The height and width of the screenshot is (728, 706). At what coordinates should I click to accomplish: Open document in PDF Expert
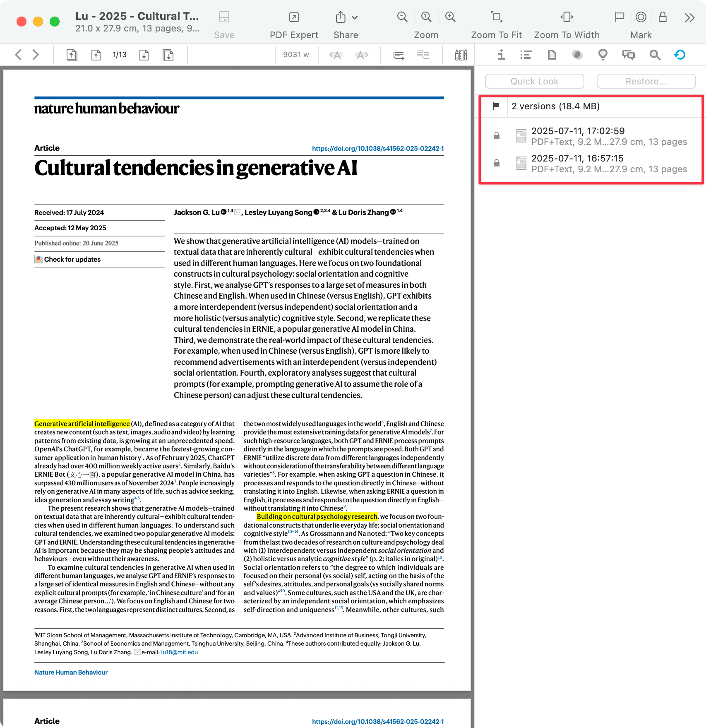click(294, 17)
